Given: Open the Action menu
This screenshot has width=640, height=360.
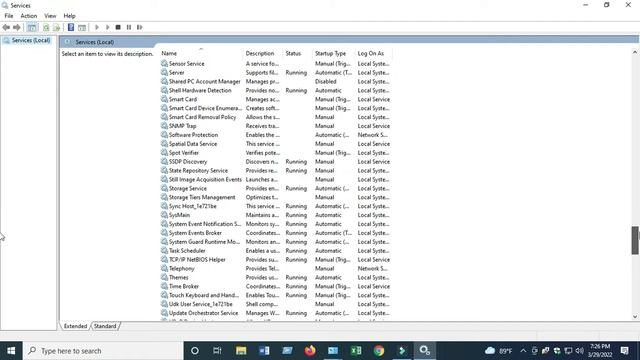Looking at the screenshot, I should point(29,16).
